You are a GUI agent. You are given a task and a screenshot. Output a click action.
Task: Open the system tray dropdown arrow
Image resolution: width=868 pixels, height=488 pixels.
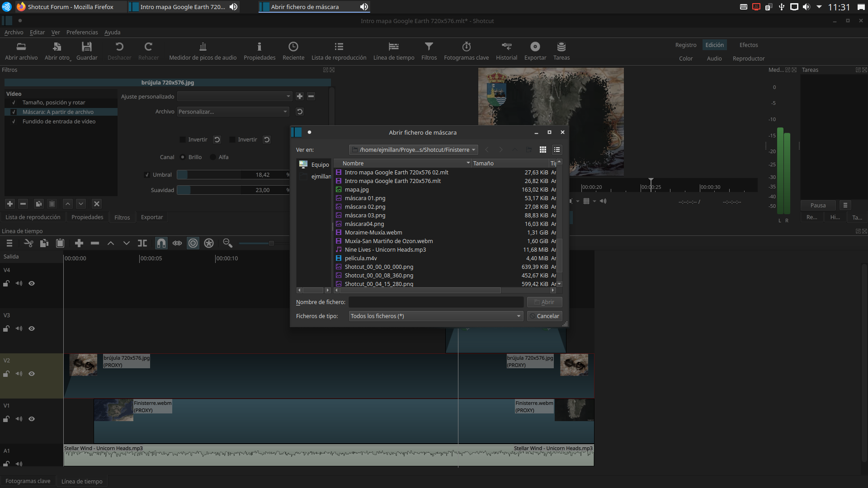(819, 7)
